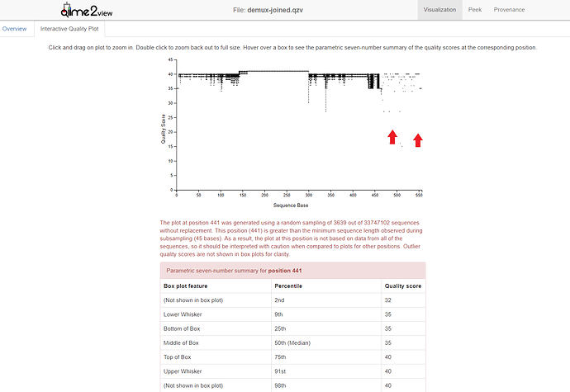Click the file title demux-joined.qzv
The height and width of the screenshot is (392, 570).
click(x=283, y=10)
